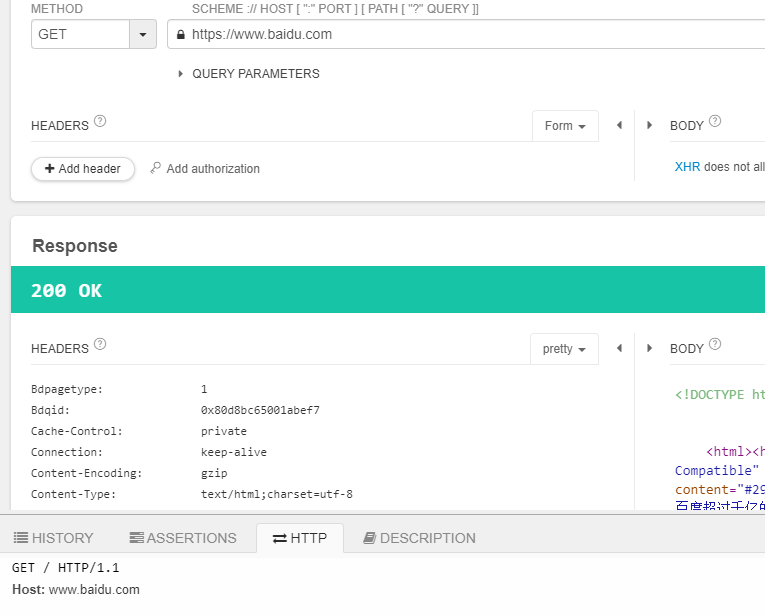The height and width of the screenshot is (616, 765).
Task: Open the request headers Form dropdown
Action: [x=565, y=126]
